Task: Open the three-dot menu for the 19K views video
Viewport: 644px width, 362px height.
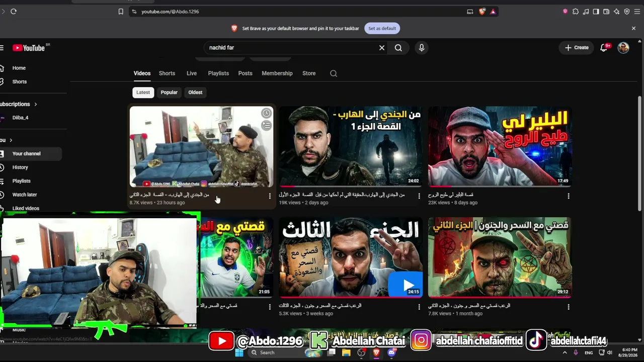Action: [x=419, y=196]
